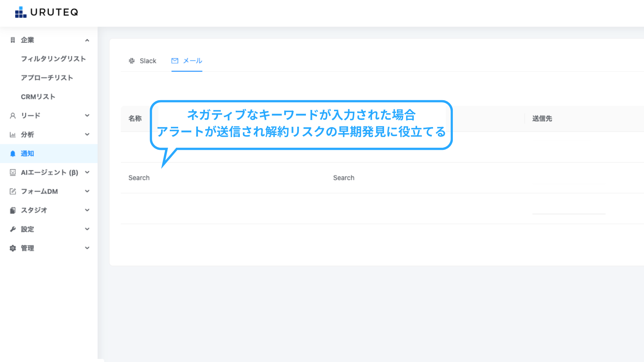
Task: Expand the リード submenu chevron
Action: pos(87,116)
